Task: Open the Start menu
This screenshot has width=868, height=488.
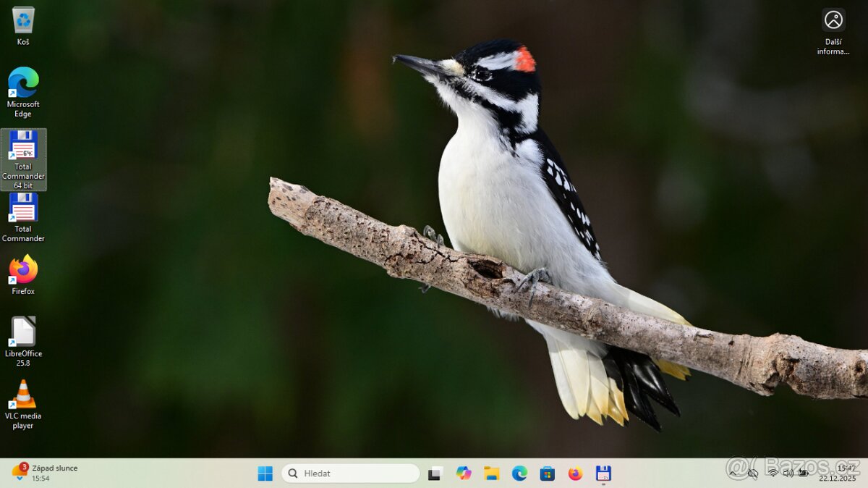Action: [264, 473]
